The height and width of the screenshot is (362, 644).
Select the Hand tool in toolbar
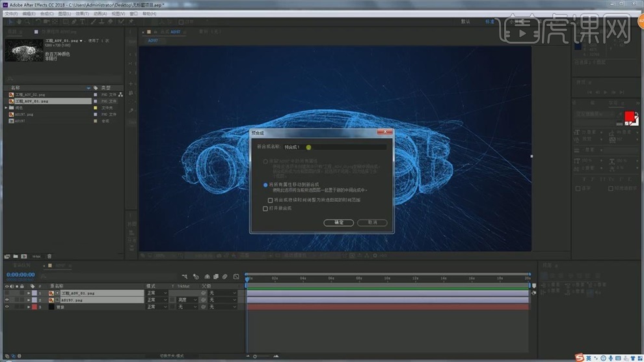coord(19,21)
